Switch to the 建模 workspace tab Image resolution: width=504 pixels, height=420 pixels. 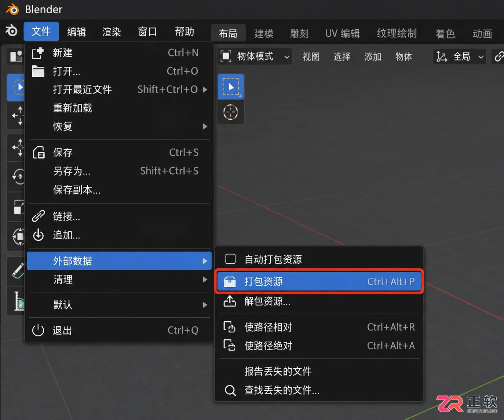[264, 33]
